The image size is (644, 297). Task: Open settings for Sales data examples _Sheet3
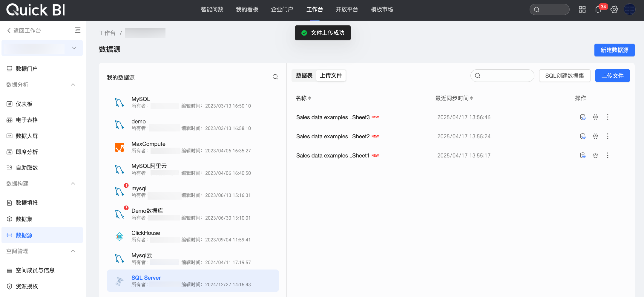[x=596, y=117]
